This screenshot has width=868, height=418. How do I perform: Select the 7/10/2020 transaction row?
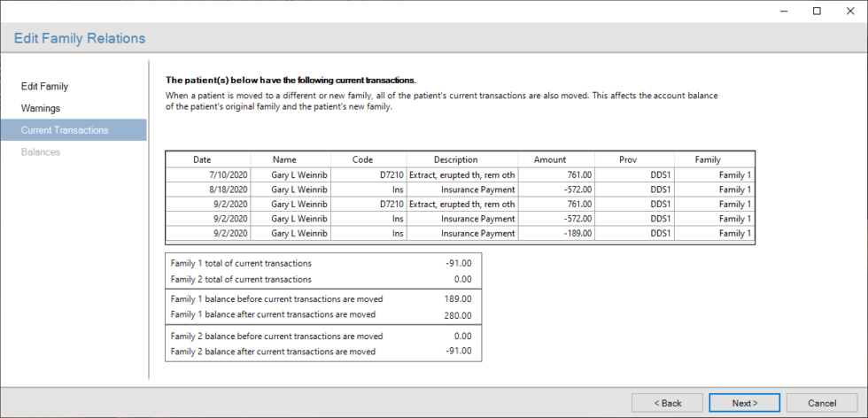click(459, 175)
